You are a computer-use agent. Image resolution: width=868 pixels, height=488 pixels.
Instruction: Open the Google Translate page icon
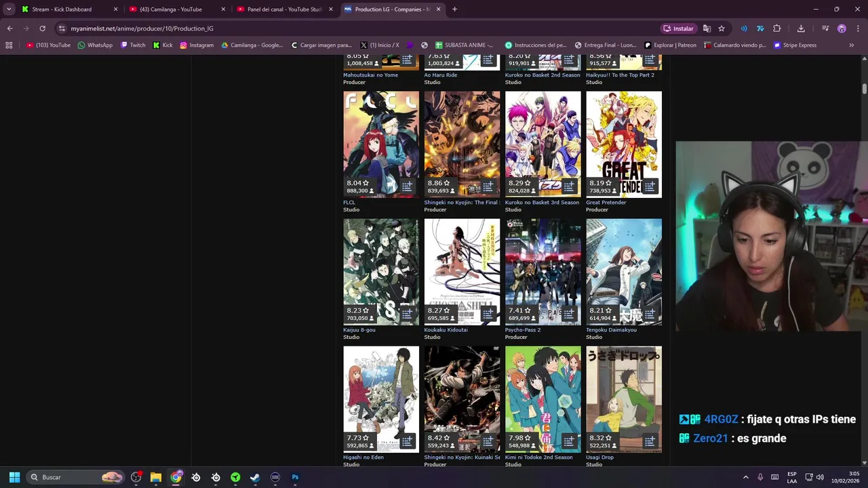point(707,28)
